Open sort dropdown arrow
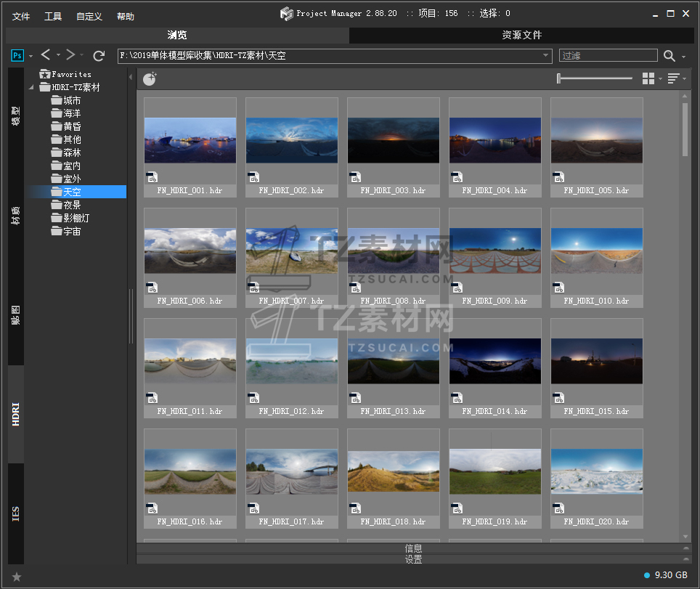 tap(684, 78)
